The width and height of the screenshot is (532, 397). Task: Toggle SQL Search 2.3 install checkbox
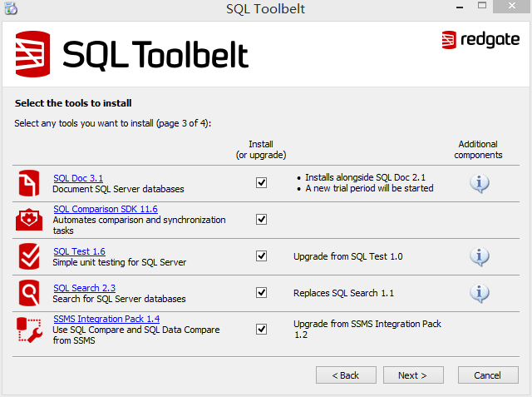(261, 292)
